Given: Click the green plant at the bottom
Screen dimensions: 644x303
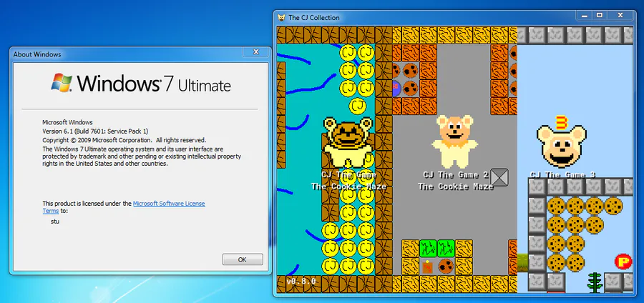Looking at the screenshot, I should tap(593, 282).
